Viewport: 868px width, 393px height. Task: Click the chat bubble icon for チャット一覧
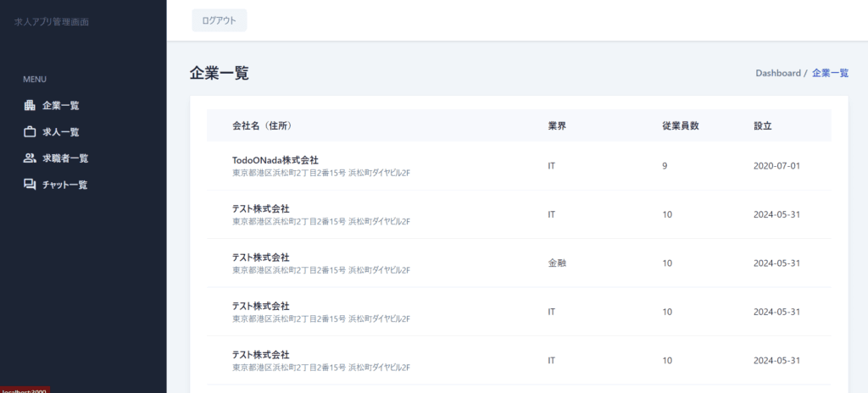click(30, 185)
